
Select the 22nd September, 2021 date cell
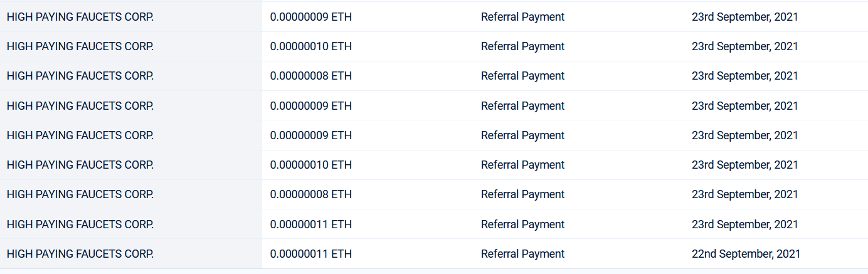746,254
